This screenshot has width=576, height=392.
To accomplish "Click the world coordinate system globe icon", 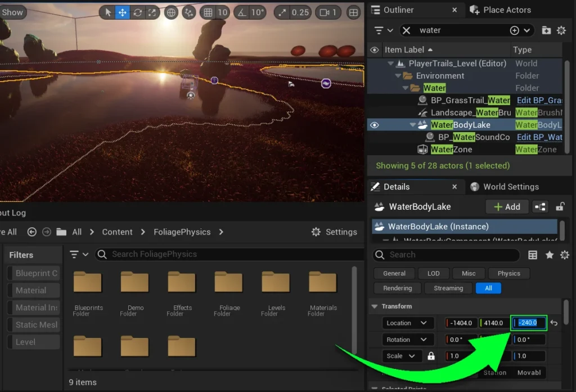I will click(x=171, y=12).
